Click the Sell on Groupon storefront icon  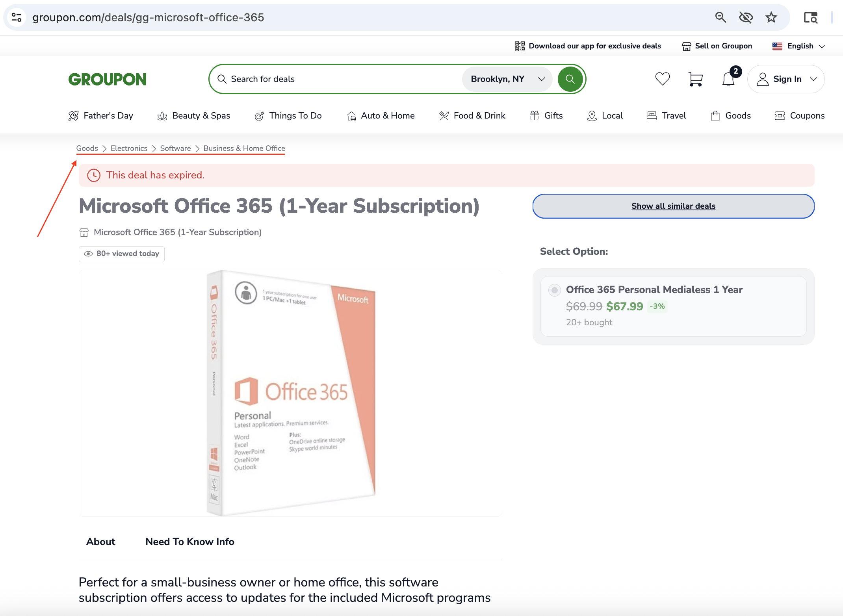coord(687,46)
